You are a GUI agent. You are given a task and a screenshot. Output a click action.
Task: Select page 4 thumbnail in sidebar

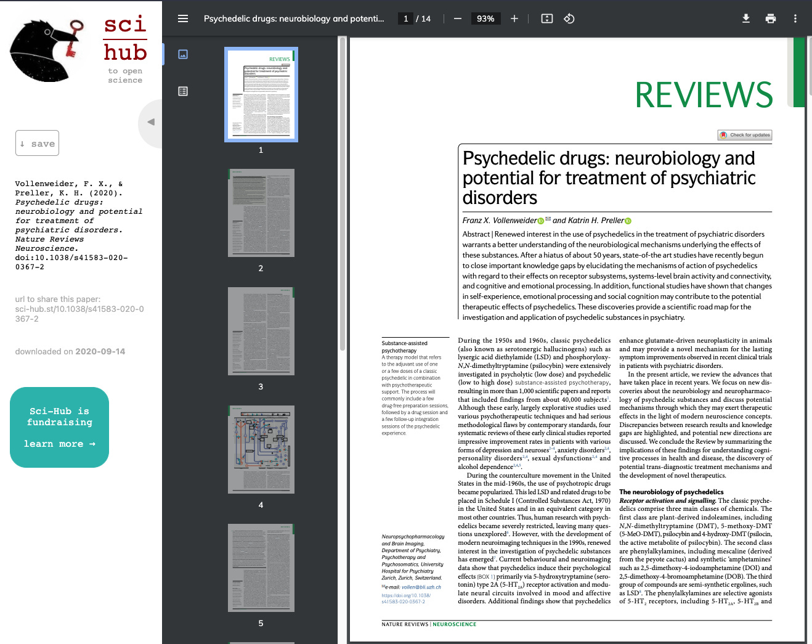pyautogui.click(x=261, y=449)
